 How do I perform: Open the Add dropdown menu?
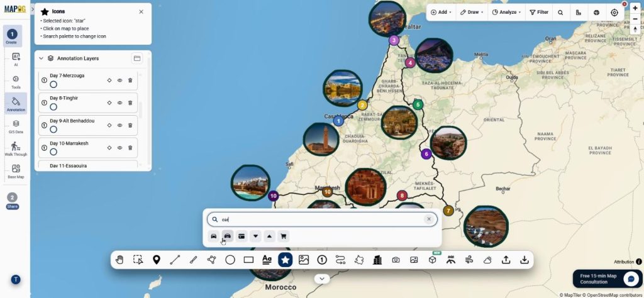[x=441, y=13]
